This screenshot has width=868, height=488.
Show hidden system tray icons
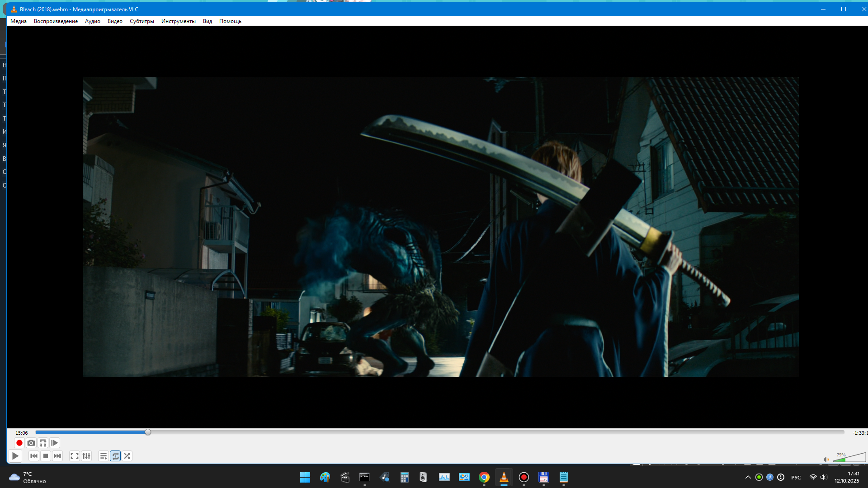(x=748, y=477)
